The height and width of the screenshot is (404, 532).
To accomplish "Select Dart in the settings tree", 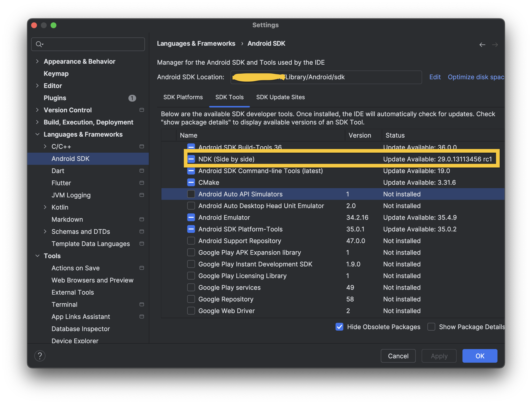I will click(58, 171).
